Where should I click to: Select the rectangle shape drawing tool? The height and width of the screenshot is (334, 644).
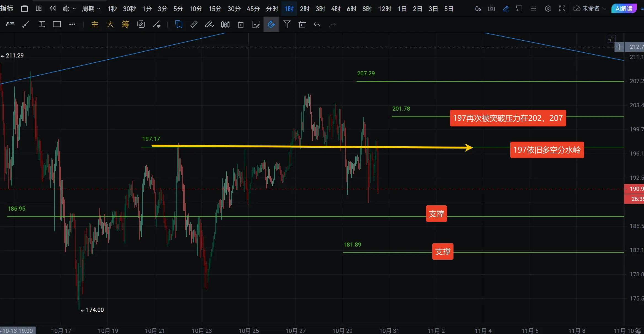pos(57,25)
